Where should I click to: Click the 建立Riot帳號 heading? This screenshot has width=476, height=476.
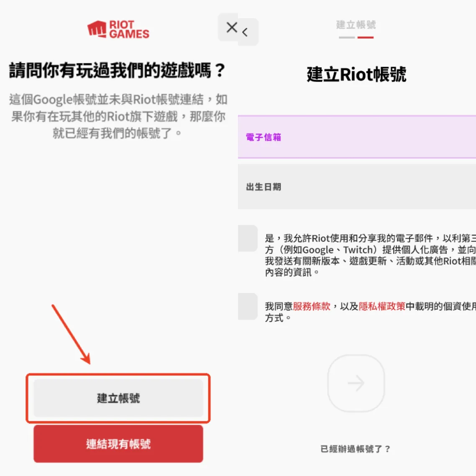[x=356, y=74]
